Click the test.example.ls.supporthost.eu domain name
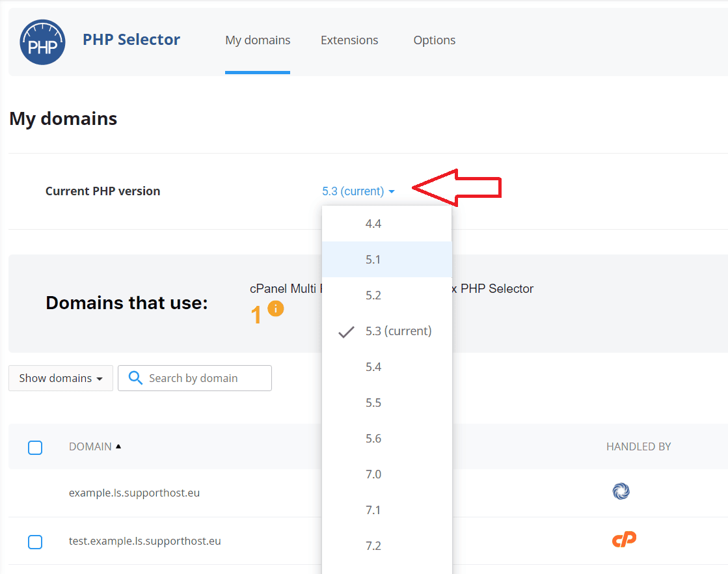728x574 pixels. tap(144, 541)
